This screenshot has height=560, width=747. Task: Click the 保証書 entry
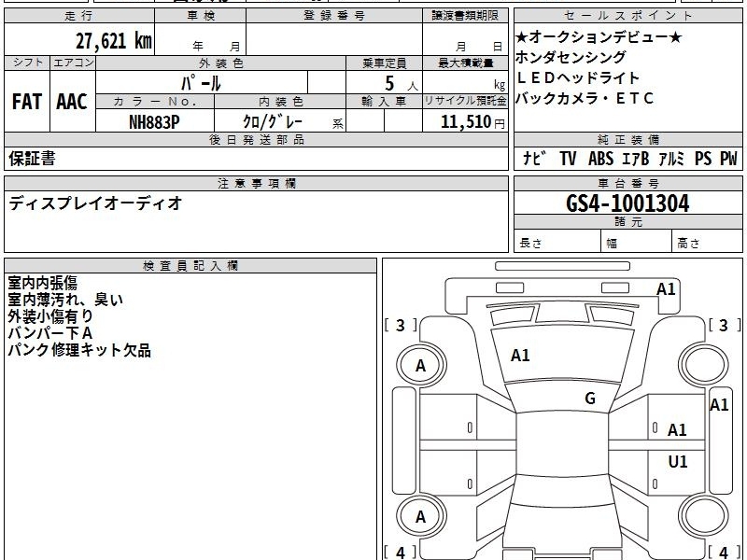[x=32, y=159]
